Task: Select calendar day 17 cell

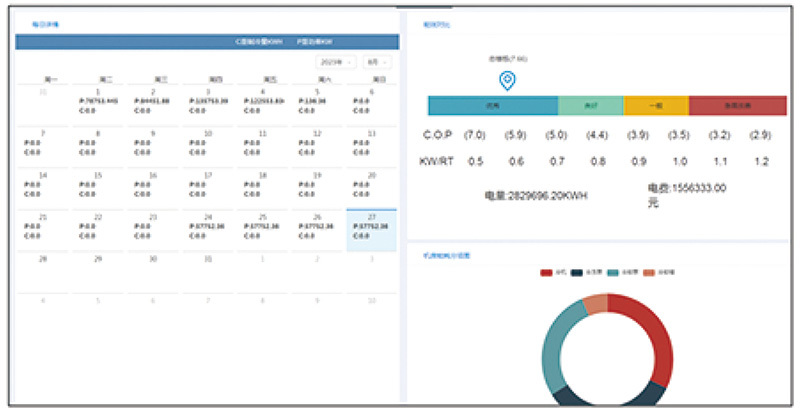Action: click(x=207, y=188)
